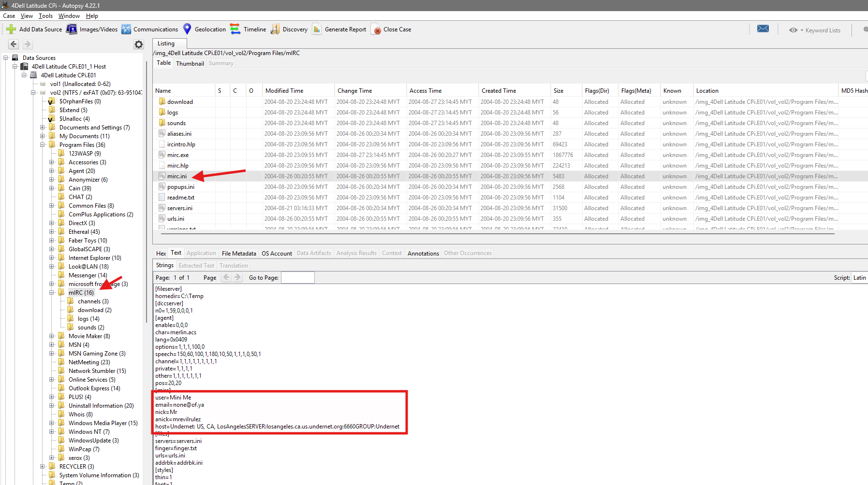
Task: Collapse the vol2 NTFS volume node
Action: pos(33,93)
